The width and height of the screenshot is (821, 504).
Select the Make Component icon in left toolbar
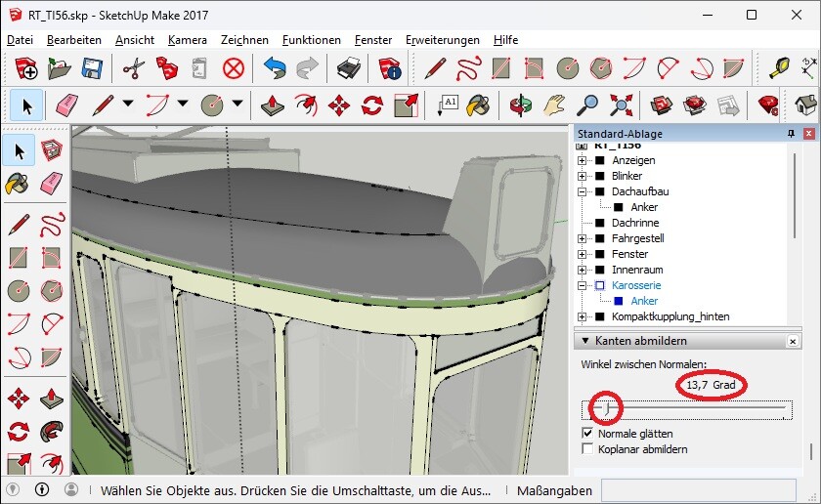pos(52,149)
